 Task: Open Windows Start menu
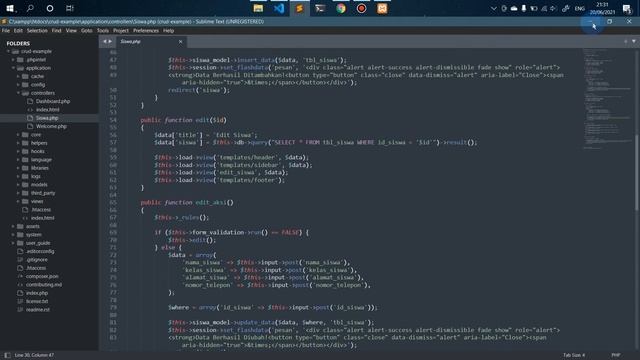click(10, 8)
